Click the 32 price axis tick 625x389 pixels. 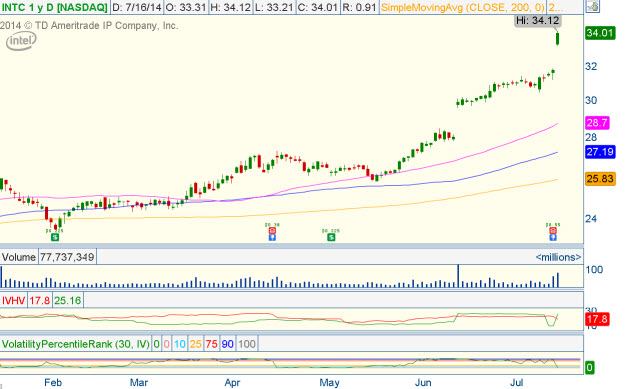click(591, 66)
